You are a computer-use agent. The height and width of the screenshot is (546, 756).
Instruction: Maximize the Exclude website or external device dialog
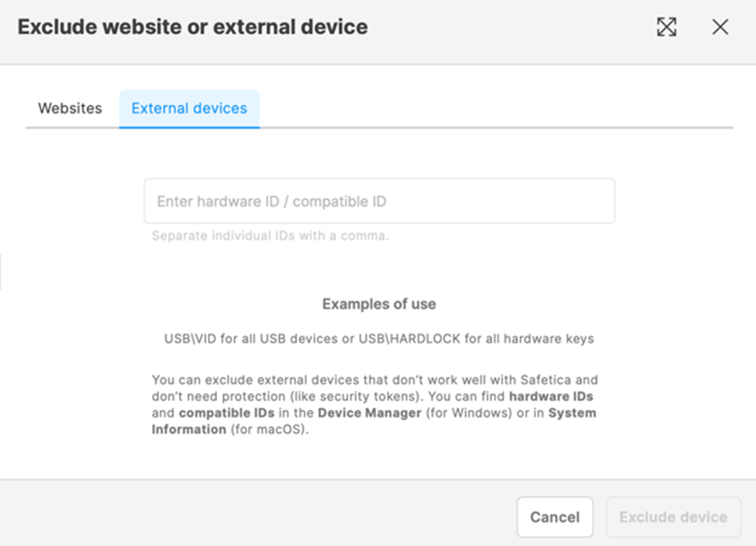point(666,26)
